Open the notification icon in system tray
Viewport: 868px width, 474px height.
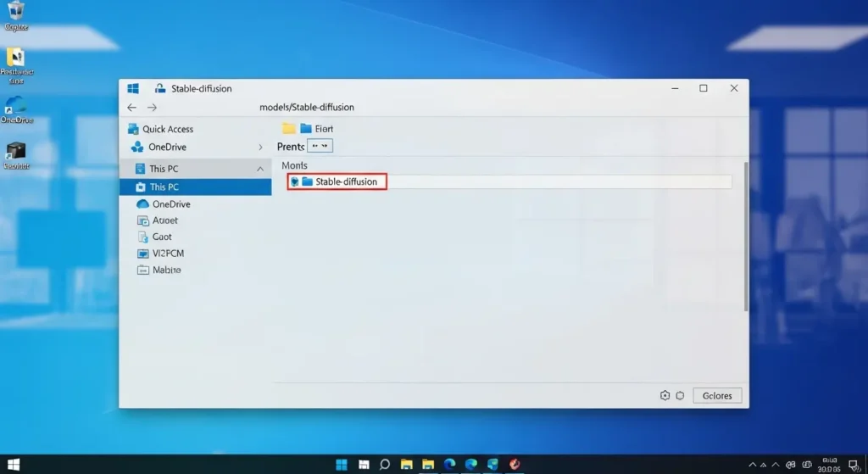(x=854, y=465)
